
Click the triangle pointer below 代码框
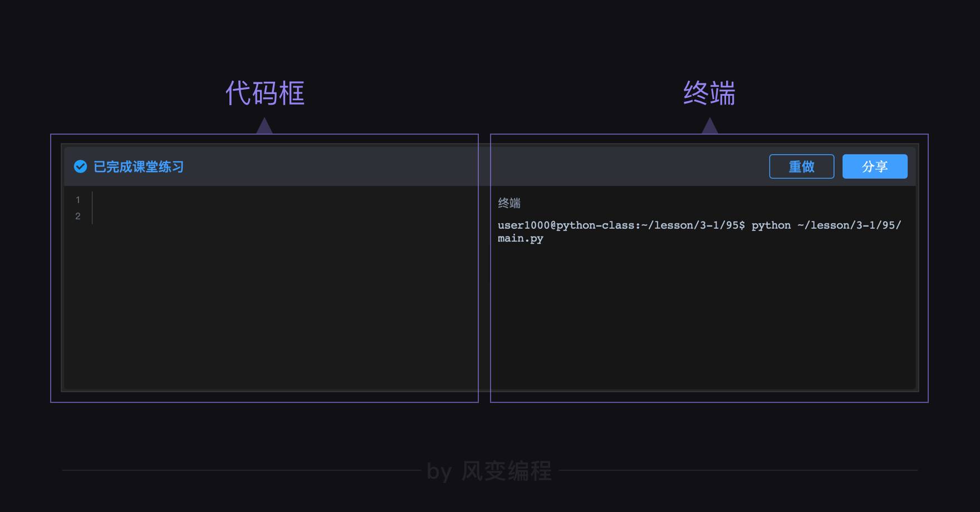click(x=264, y=127)
